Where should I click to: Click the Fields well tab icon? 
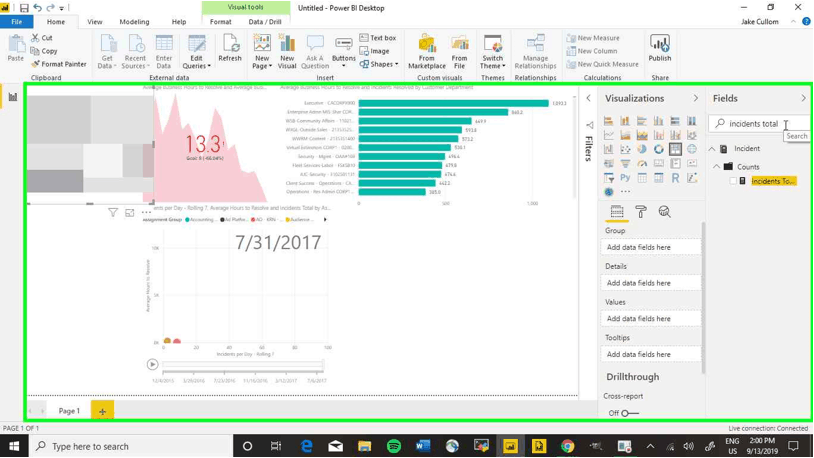(617, 212)
